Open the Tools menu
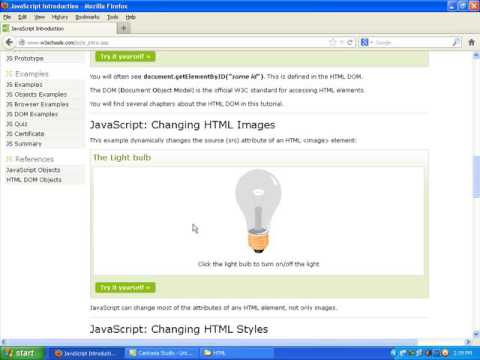This screenshot has width=480, height=360. (x=113, y=17)
